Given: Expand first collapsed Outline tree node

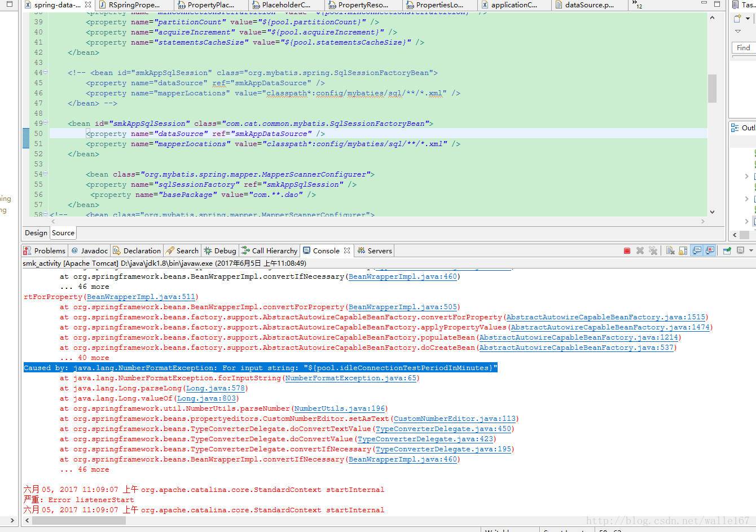Looking at the screenshot, I should [746, 177].
